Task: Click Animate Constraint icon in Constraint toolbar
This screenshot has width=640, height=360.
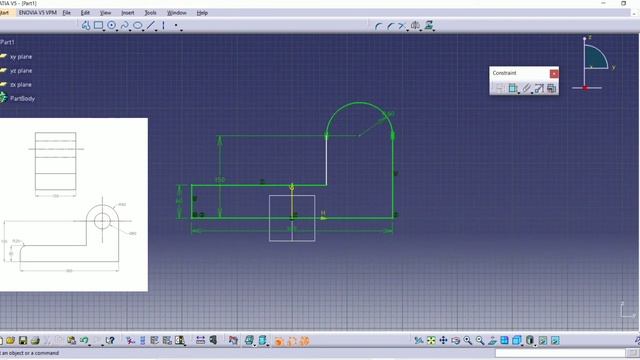Action: [x=539, y=88]
